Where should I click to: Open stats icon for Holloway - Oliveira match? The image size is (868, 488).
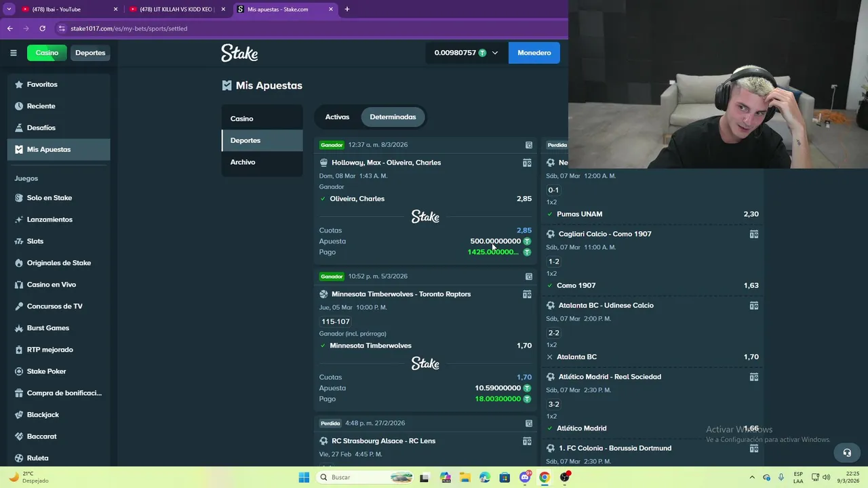[x=527, y=163]
